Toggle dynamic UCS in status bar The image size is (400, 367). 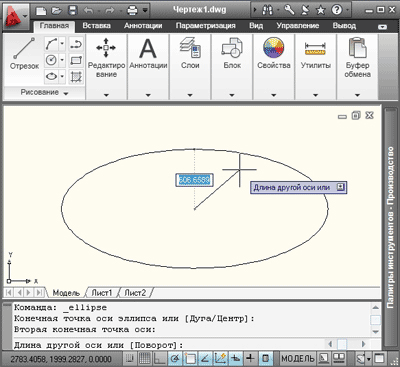[220, 359]
